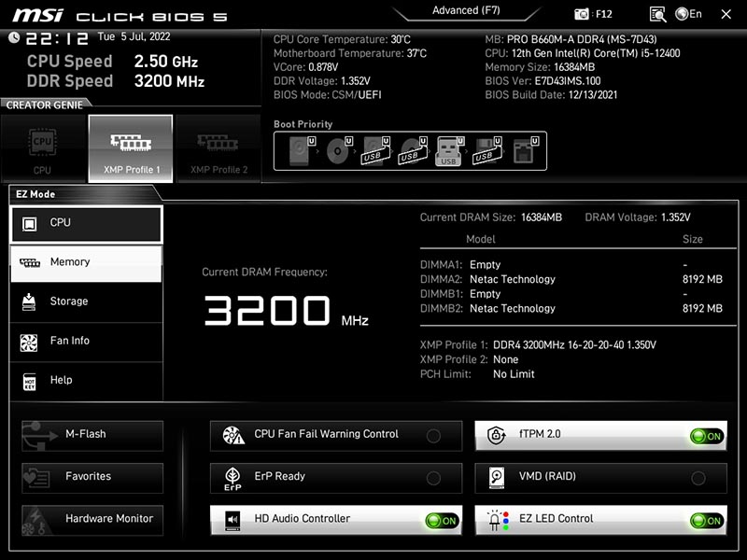Click the date Tue 5 Jul, 2022
The image size is (747, 560).
[134, 36]
